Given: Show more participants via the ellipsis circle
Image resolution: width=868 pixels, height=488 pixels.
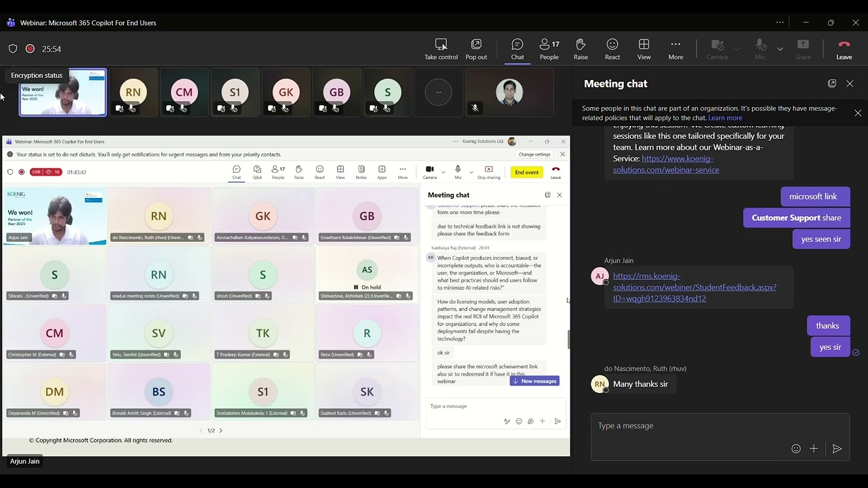Looking at the screenshot, I should (438, 92).
